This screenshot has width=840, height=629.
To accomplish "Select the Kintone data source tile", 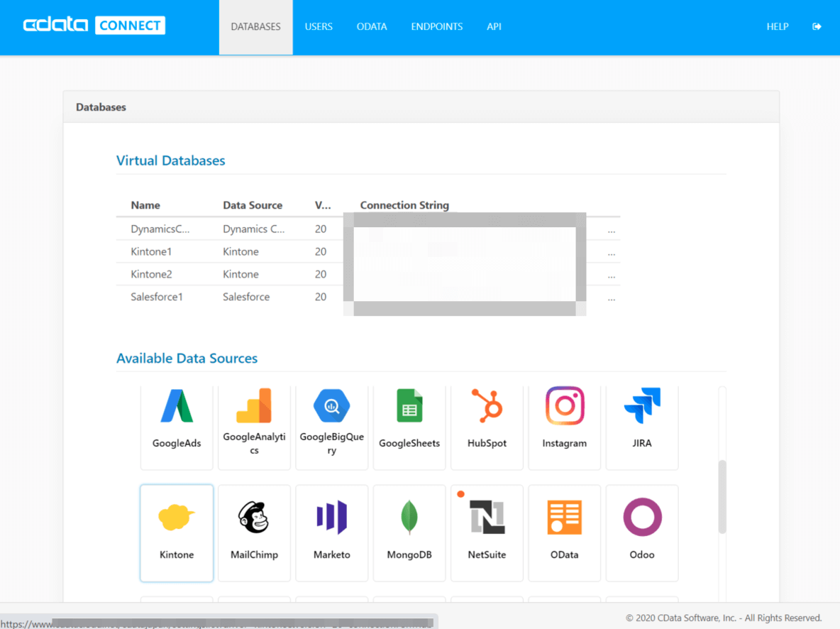I will (x=176, y=533).
